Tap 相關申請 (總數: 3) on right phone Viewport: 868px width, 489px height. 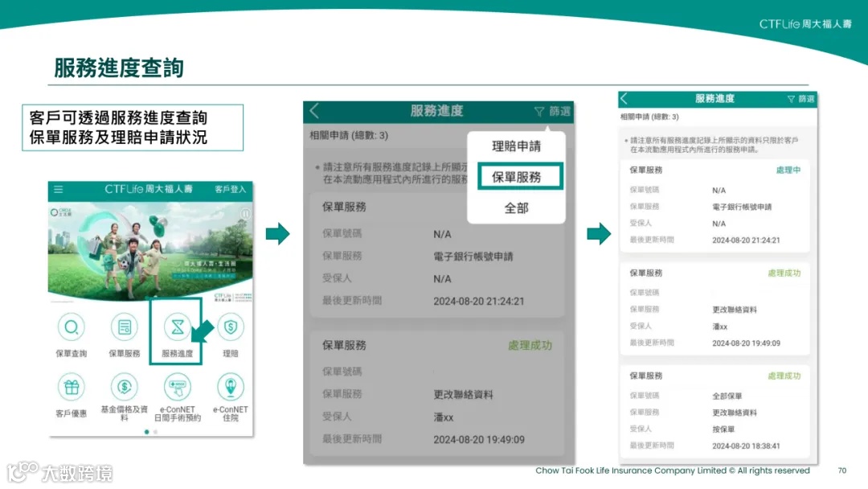pos(649,117)
